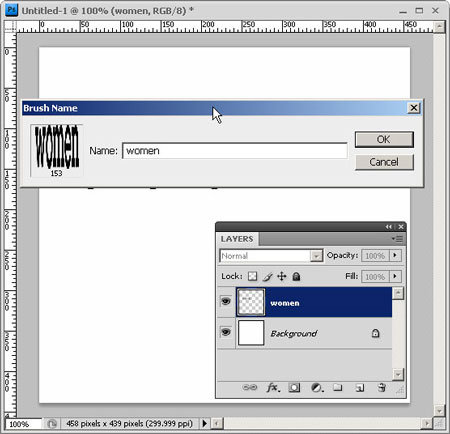Open the status bar info flyout arrow
This screenshot has width=450, height=434.
pyautogui.click(x=204, y=424)
